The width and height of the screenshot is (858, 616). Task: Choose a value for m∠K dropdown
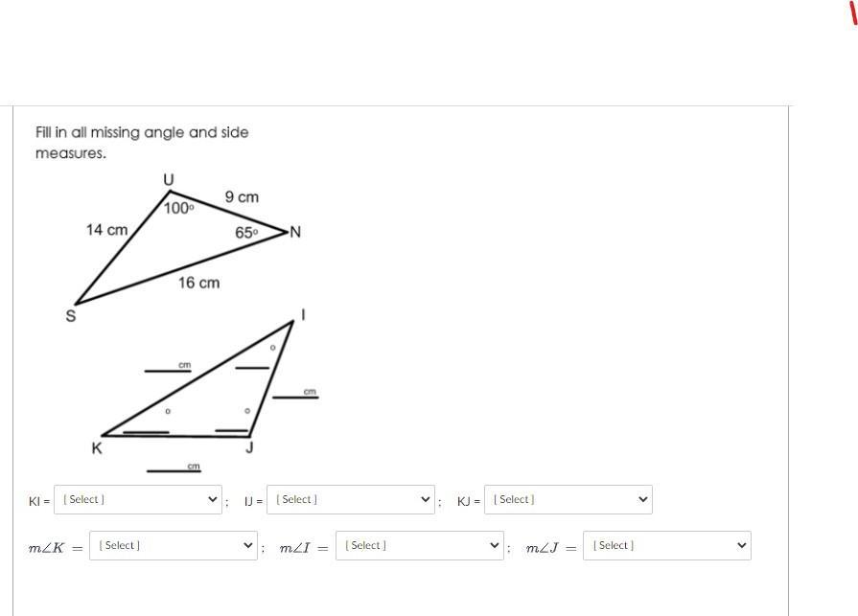pyautogui.click(x=174, y=545)
